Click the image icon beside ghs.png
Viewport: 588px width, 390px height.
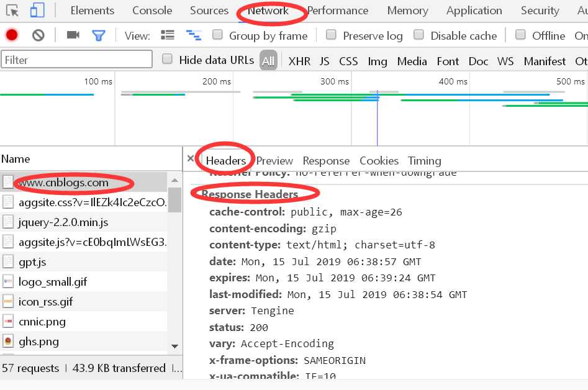[x=8, y=342]
